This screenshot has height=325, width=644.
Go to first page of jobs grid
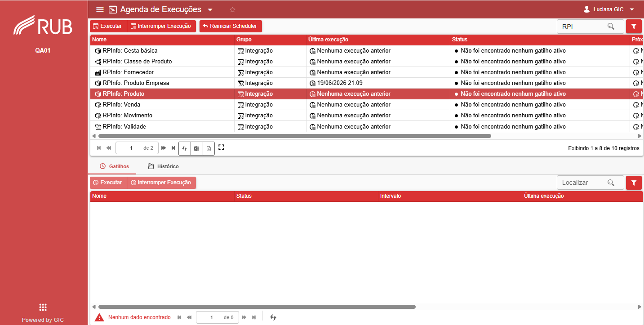point(99,148)
